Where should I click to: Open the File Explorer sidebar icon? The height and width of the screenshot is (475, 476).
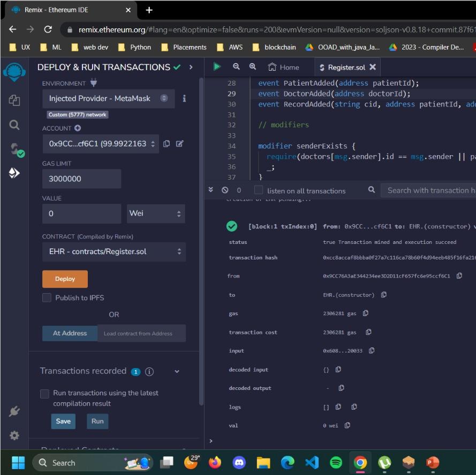pyautogui.click(x=14, y=100)
